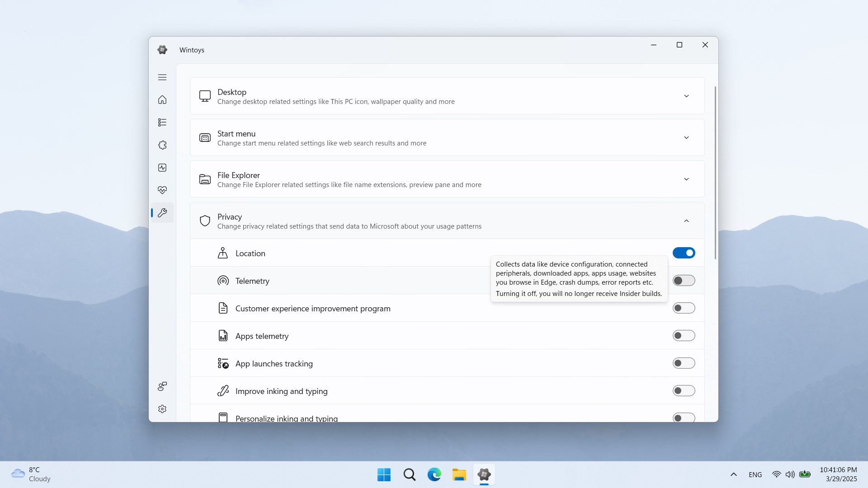Open the Home section in sidebar
Screen dimensions: 868x488
[162, 100]
